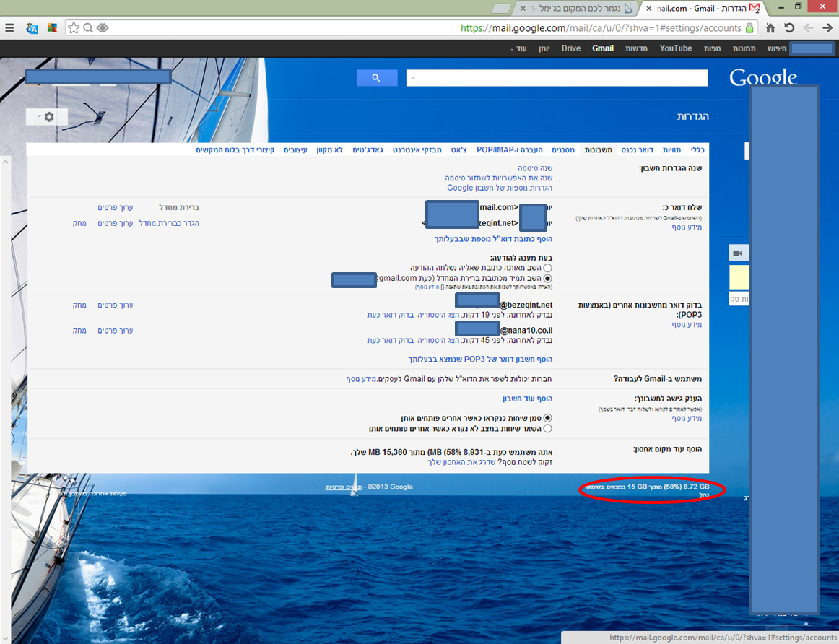The width and height of the screenshot is (839, 644).
Task: Open the 'מסננים' settings tab
Action: pos(563,149)
